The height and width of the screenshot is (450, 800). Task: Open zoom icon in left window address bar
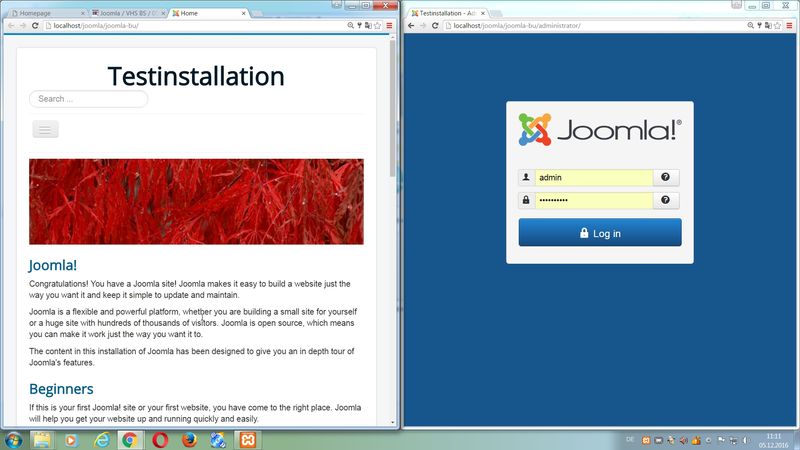point(351,26)
